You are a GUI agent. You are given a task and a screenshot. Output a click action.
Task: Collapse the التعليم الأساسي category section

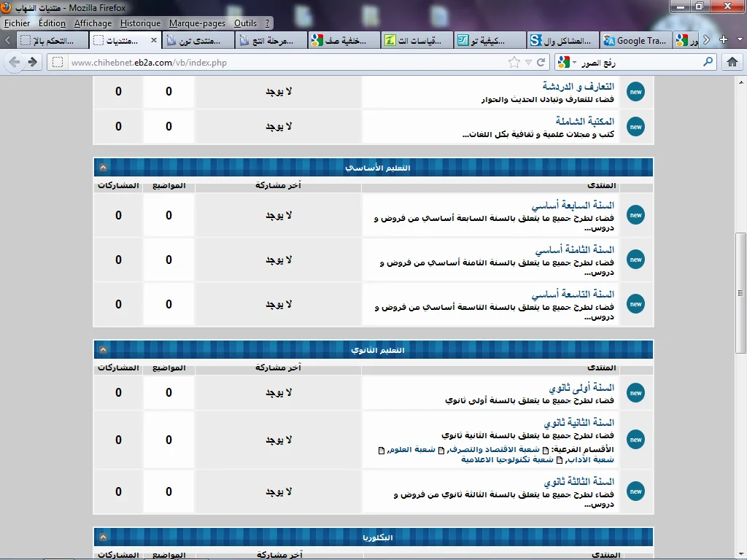click(103, 168)
